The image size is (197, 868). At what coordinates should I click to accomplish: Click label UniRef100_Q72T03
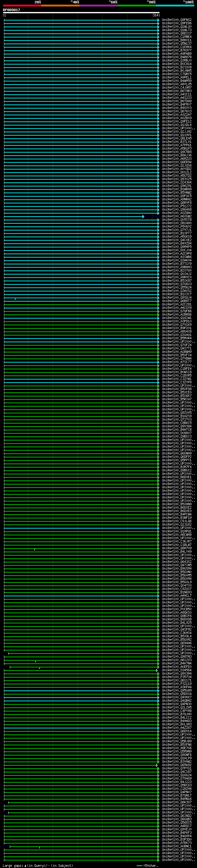coord(177,419)
